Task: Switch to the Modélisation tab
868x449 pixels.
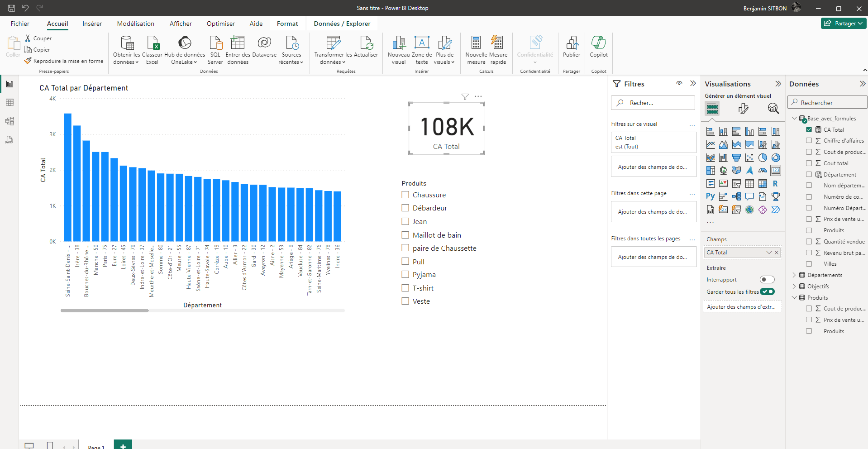Action: (x=136, y=24)
